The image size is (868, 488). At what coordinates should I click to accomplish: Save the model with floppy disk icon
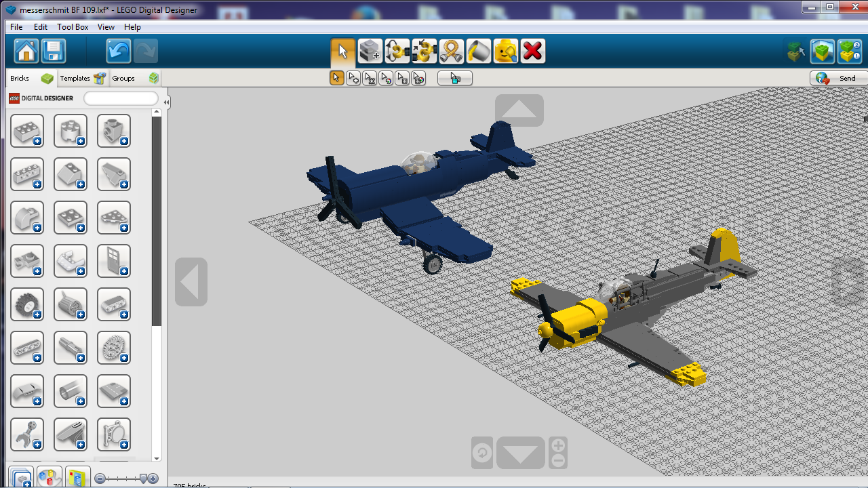click(x=54, y=52)
